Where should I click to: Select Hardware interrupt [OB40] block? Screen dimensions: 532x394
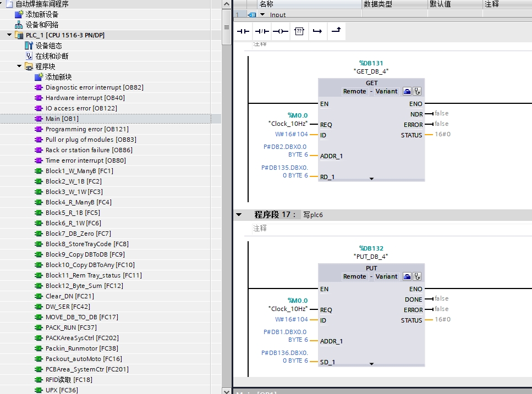click(85, 98)
